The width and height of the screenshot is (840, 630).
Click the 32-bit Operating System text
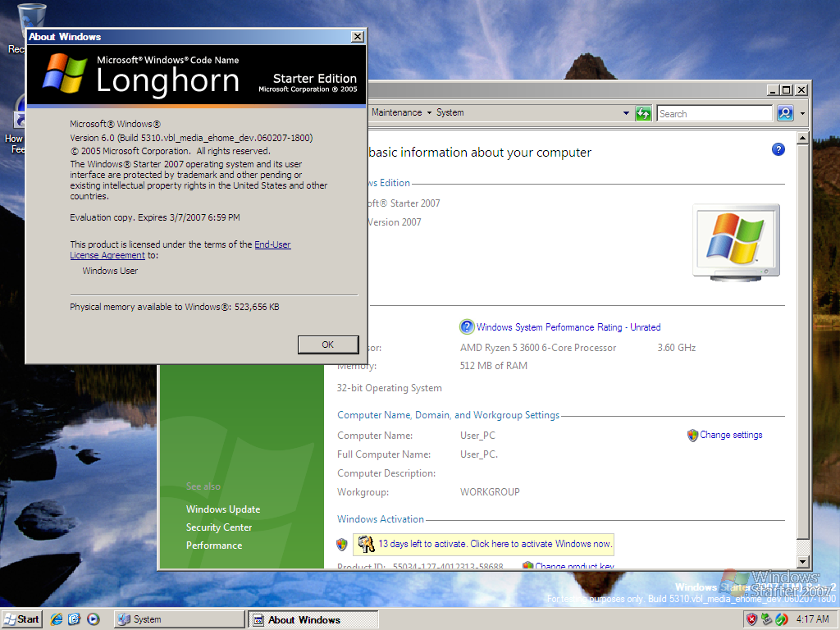(x=390, y=388)
